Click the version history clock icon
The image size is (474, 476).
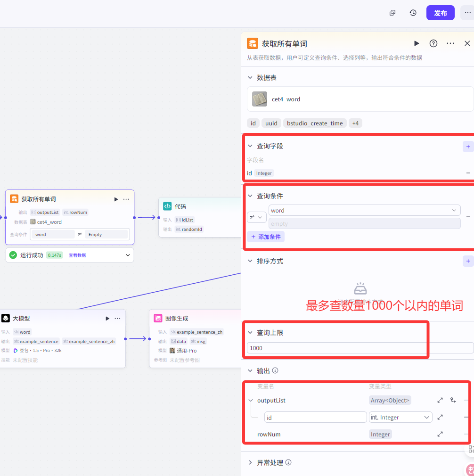pyautogui.click(x=413, y=13)
